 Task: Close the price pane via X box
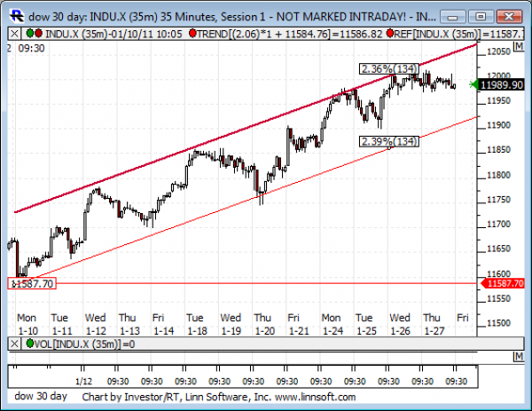(x=14, y=34)
